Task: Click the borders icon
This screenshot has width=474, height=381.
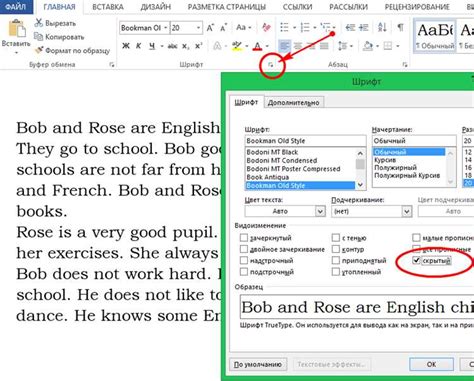Action: (388, 46)
